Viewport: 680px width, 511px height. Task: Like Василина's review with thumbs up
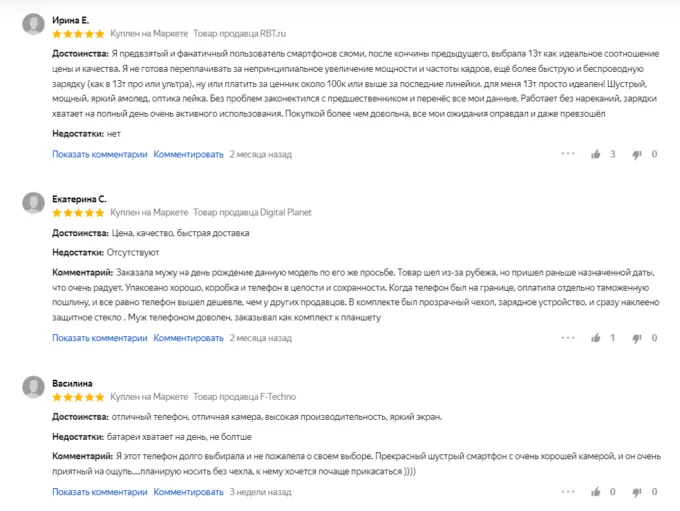[x=596, y=492]
